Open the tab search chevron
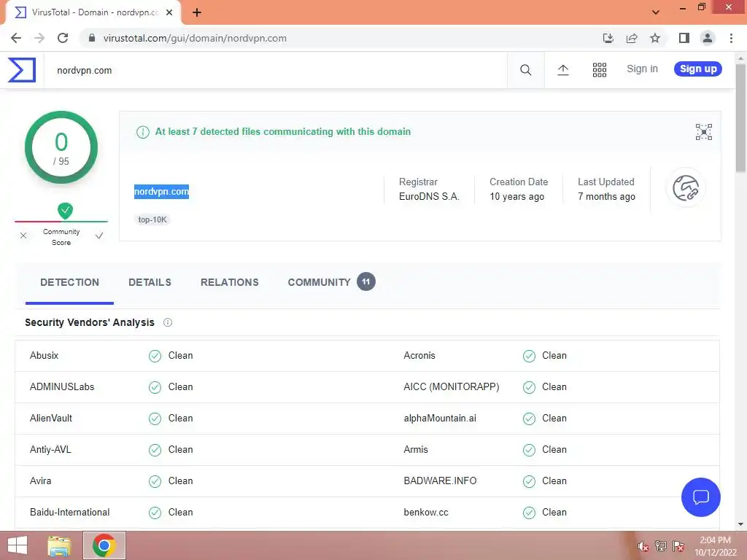 coord(656,12)
